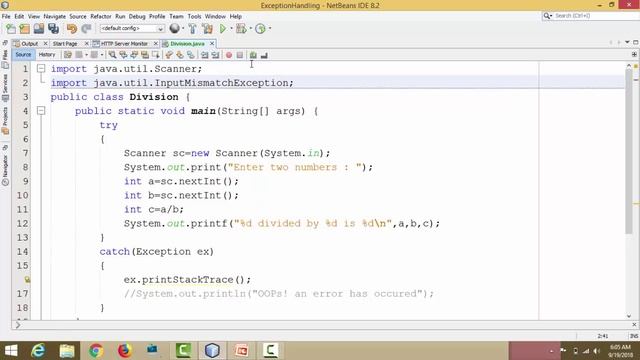Click the Undo arrow in main toolbar
640x360 pixels.
(72, 29)
